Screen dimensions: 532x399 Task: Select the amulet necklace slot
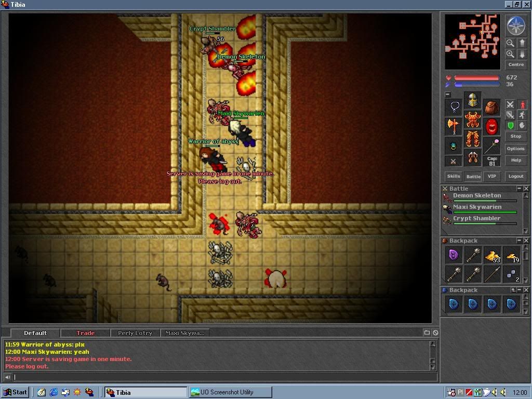click(454, 108)
